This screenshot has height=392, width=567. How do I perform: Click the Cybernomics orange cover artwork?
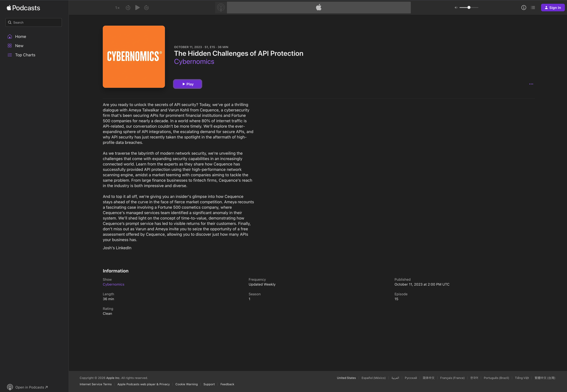coord(134,57)
